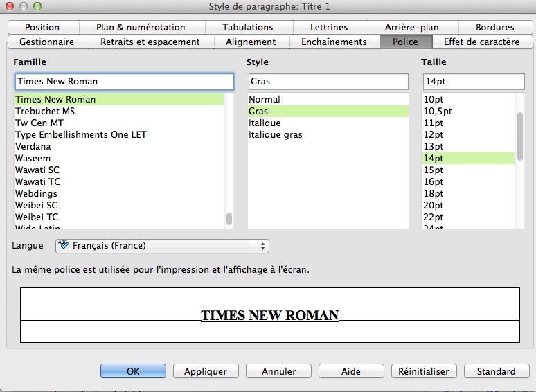Click the OK button

pos(133,371)
